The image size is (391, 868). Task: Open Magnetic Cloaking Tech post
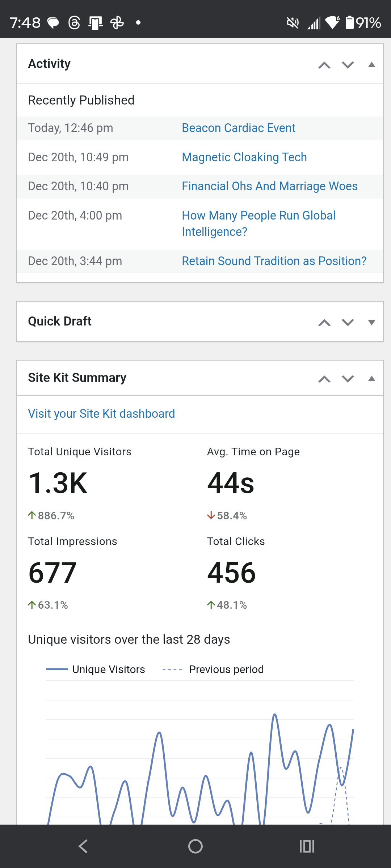(244, 157)
